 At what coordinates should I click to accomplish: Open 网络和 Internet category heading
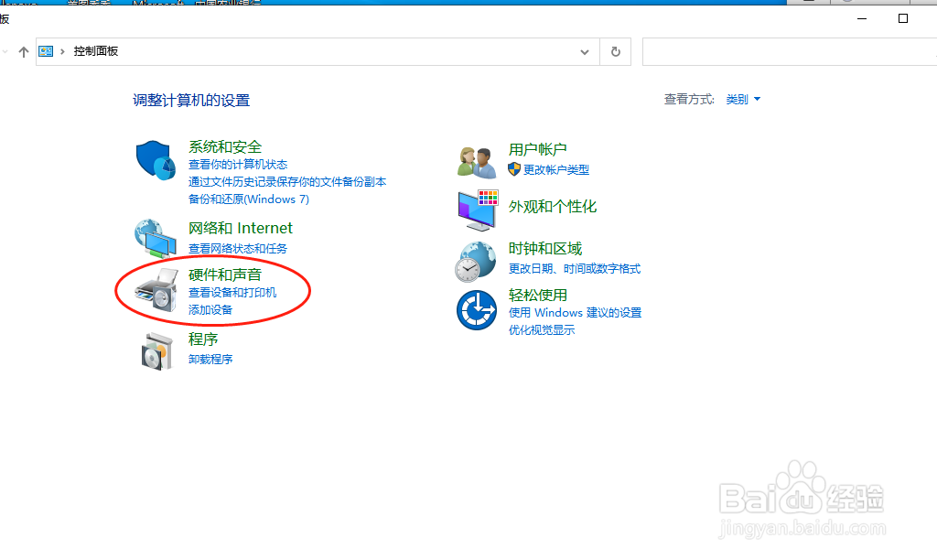(x=241, y=229)
